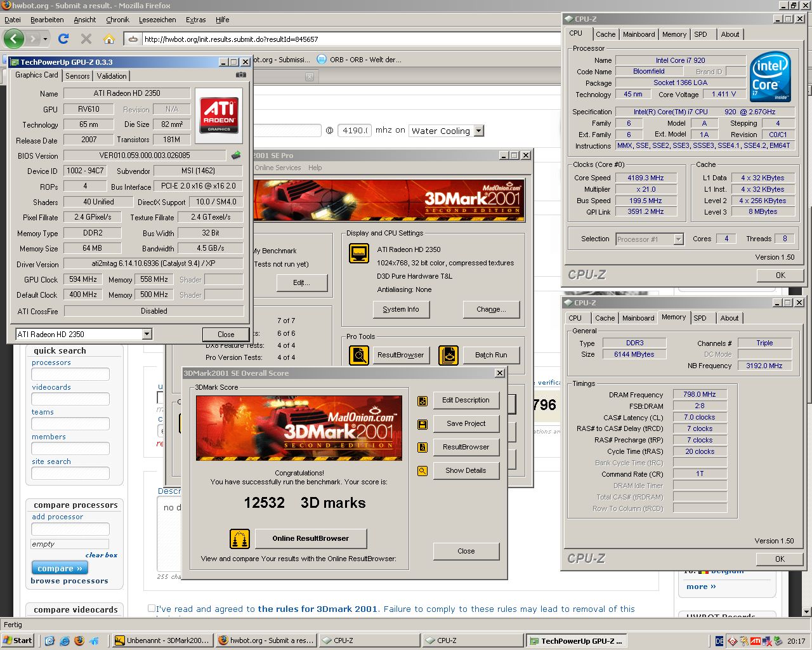Open SPD tab in top CPU-Z window
The image size is (812, 650).
[x=700, y=34]
